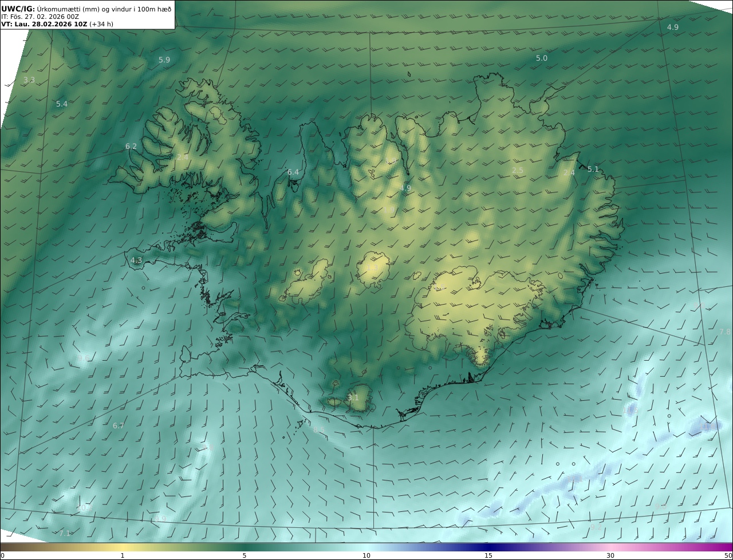Click the 'UWC/IG: Úrkomumætti (mm)' title line
733x560 pixels.
tap(86, 9)
